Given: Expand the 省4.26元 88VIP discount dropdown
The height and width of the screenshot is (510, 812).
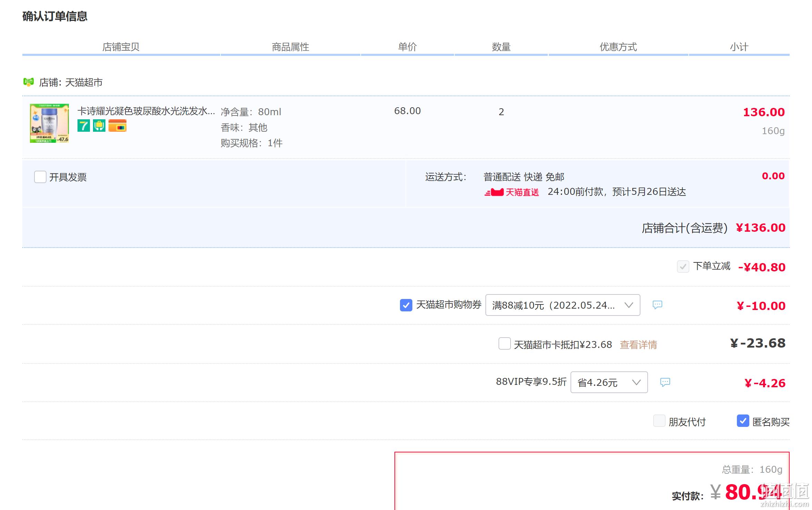Looking at the screenshot, I should [x=609, y=382].
